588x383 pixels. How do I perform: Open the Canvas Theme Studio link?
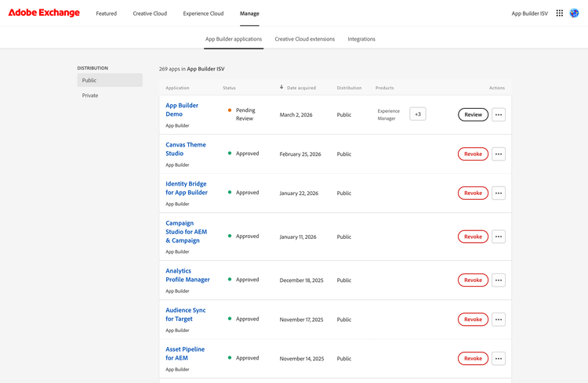(186, 149)
